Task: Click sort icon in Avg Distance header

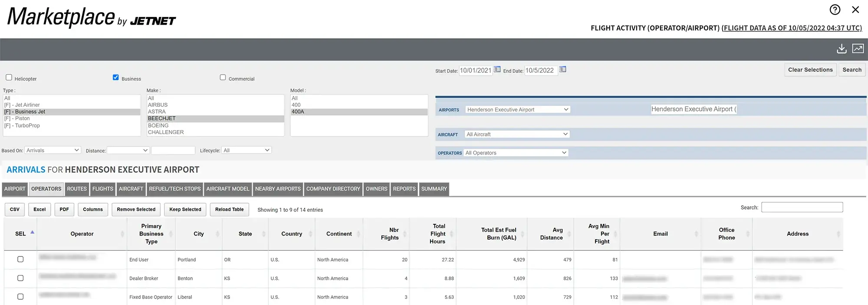Action: [569, 234]
